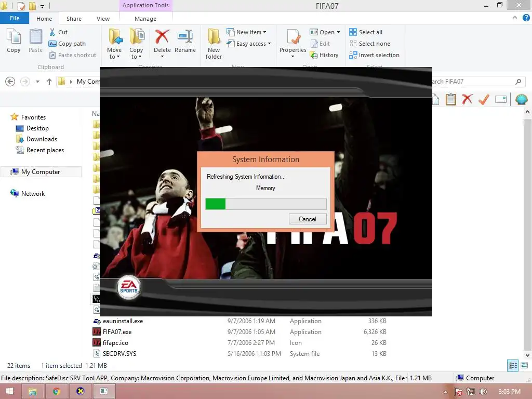Go up one folder level
The image size is (532, 399).
click(49, 82)
